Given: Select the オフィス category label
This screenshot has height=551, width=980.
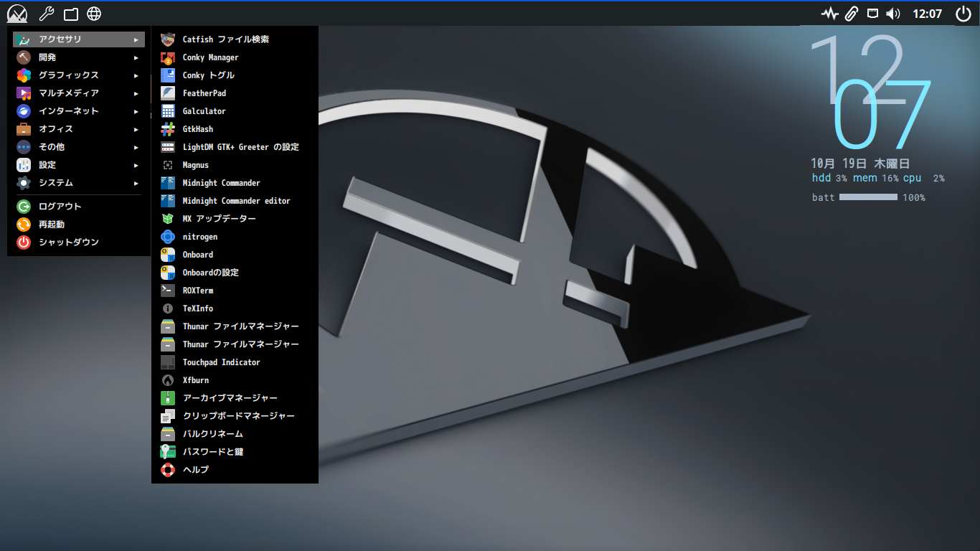Looking at the screenshot, I should [x=56, y=129].
